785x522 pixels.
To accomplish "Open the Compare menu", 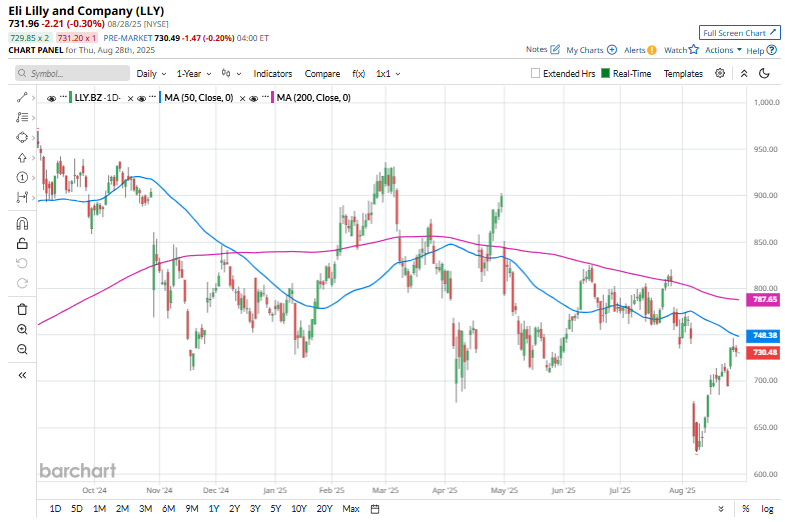I will [x=322, y=74].
